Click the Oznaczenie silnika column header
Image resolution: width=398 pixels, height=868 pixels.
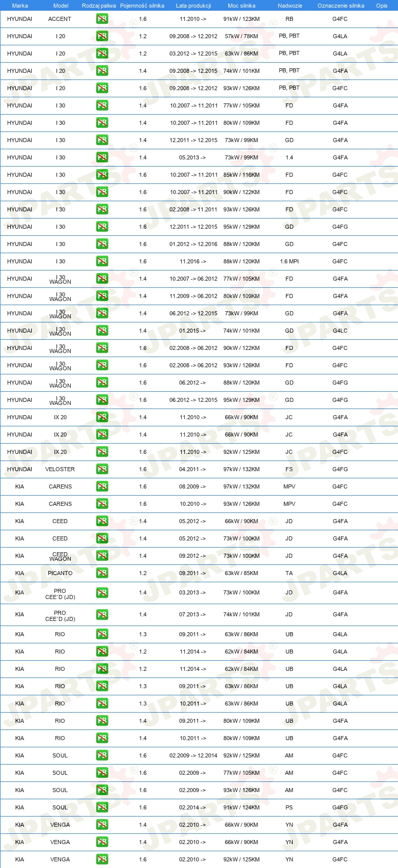click(340, 6)
